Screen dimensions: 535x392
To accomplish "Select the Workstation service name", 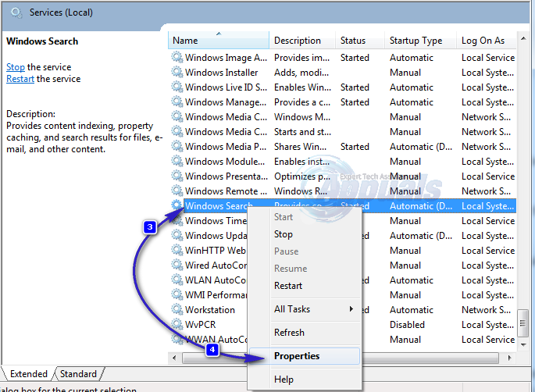I will (210, 310).
